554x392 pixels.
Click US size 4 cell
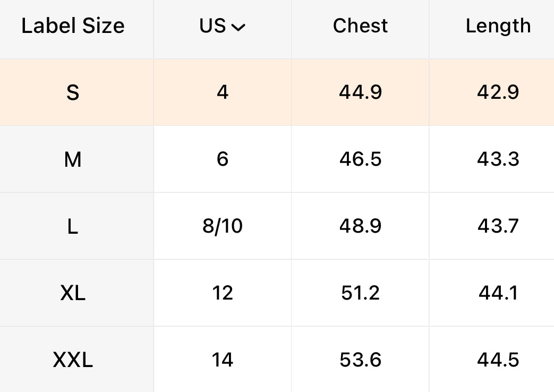tap(223, 92)
